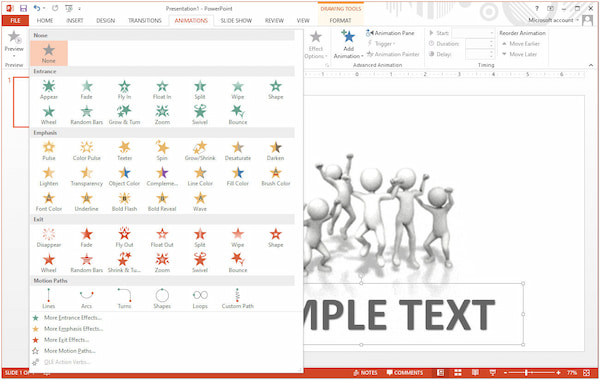Viewport: 600px width, 380px height.
Task: Apply the Float In entrance animation
Action: point(162,90)
